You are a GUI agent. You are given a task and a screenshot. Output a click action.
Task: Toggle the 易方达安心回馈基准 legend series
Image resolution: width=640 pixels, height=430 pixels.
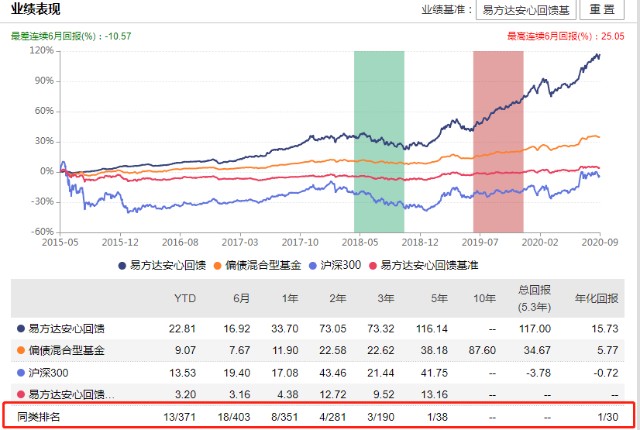pos(423,266)
